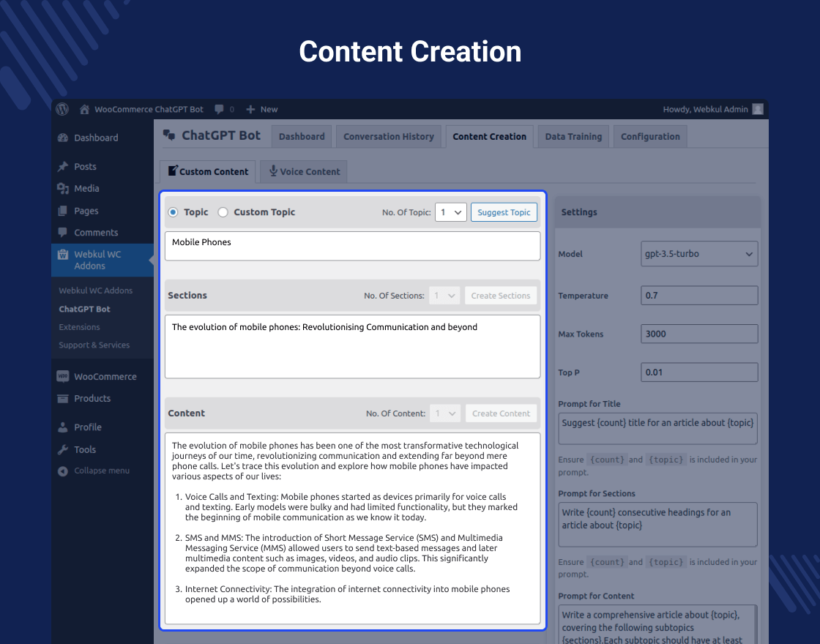820x644 pixels.
Task: Open the No. Of Topic dropdown
Action: 451,212
